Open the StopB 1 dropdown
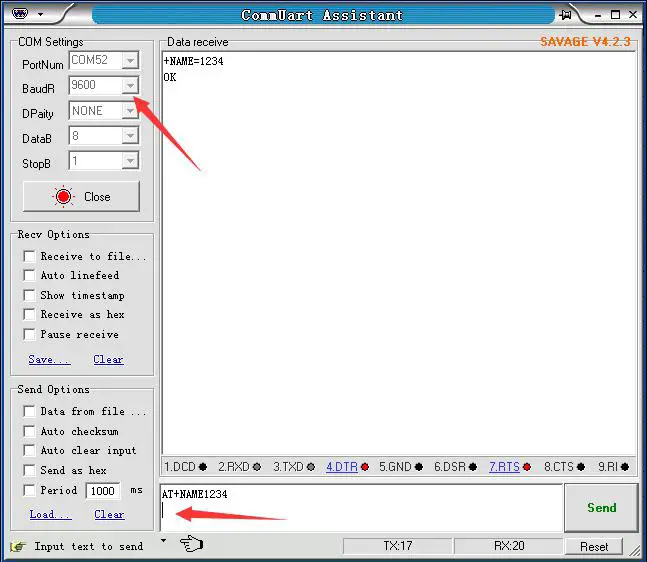The image size is (647, 562). point(130,161)
